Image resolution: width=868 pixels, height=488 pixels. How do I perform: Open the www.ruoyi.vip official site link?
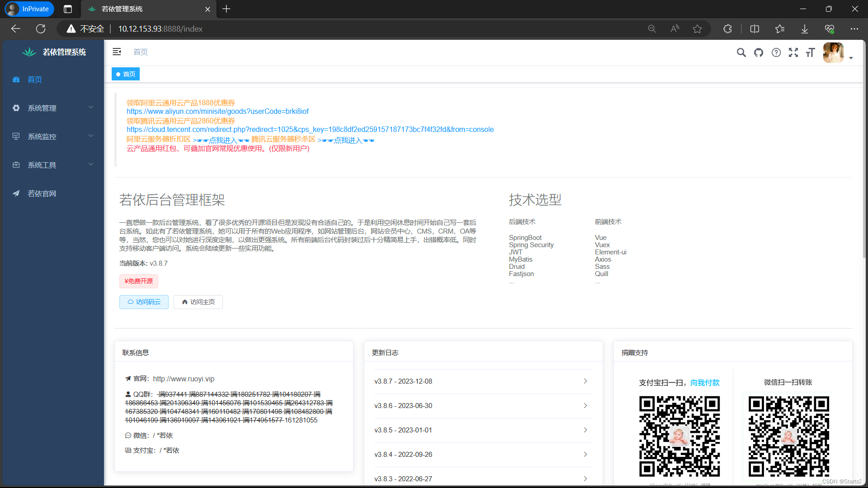(x=184, y=379)
